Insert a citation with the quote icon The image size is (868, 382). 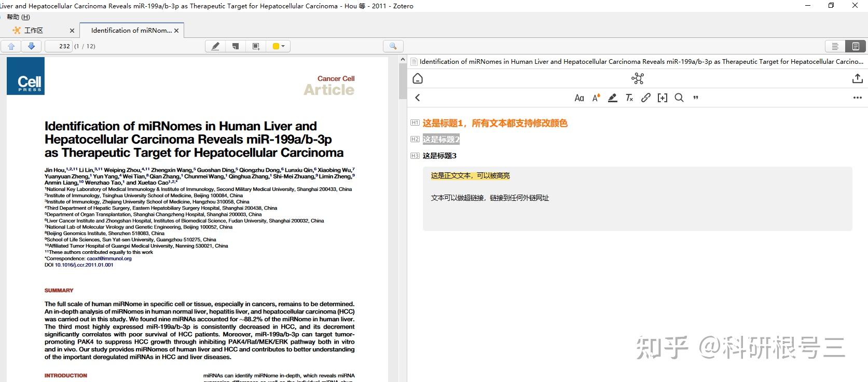tap(696, 98)
